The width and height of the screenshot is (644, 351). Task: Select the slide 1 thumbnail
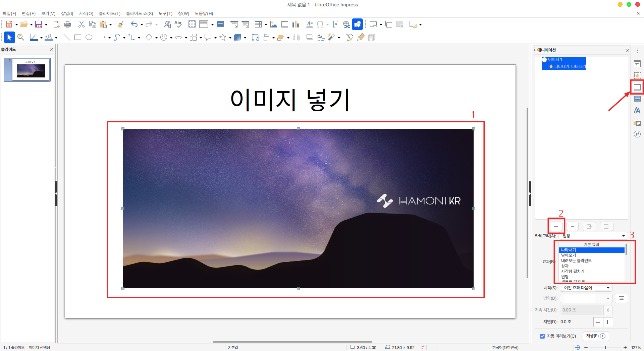[x=31, y=70]
